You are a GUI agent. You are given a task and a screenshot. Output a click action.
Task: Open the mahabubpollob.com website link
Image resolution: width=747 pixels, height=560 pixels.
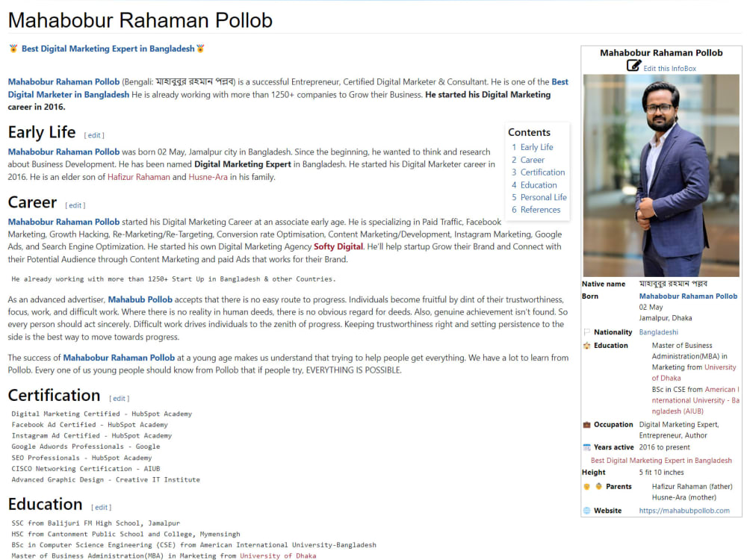pyautogui.click(x=684, y=511)
